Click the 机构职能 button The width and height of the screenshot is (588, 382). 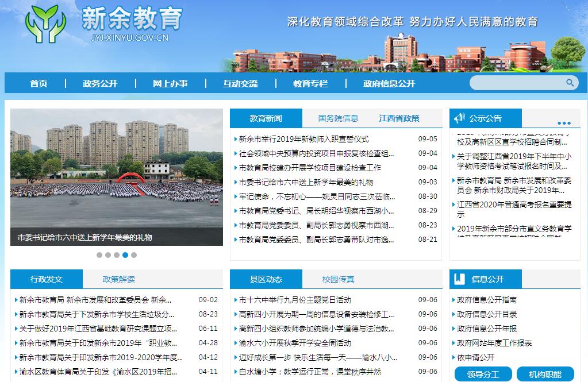(x=545, y=374)
